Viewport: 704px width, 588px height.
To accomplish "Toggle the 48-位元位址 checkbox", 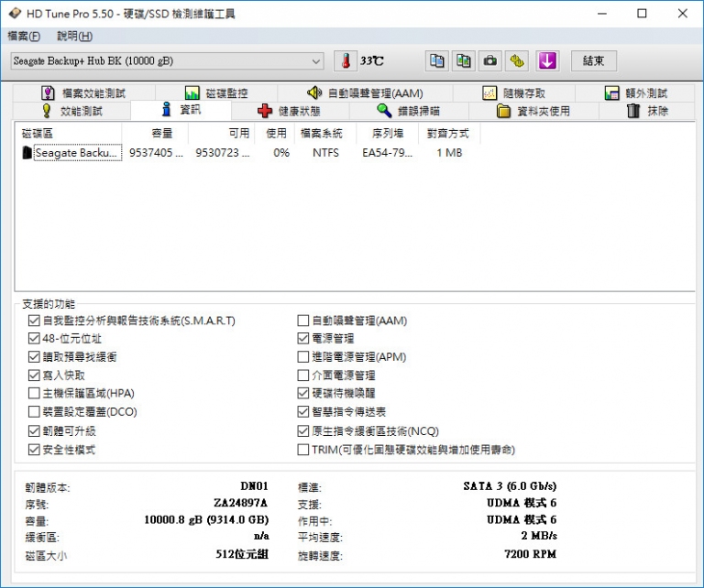I will [34, 338].
